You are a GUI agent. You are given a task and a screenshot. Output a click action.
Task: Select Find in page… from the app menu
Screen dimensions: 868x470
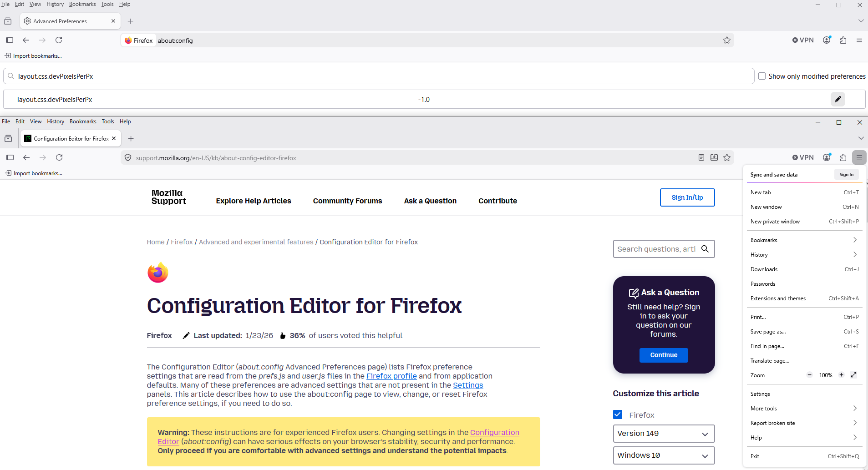805,346
